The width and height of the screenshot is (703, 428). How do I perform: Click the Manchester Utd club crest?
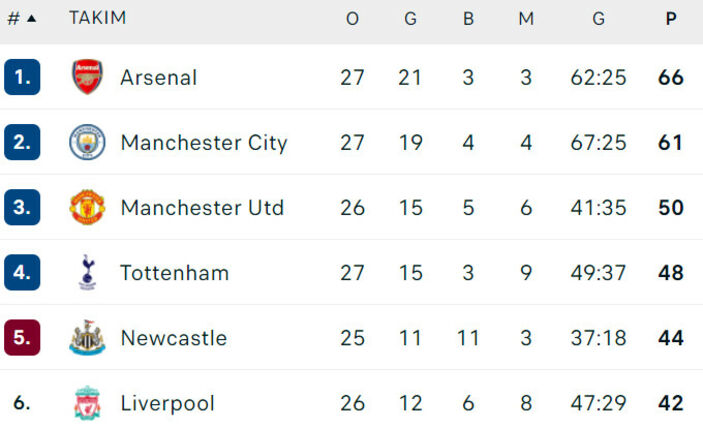click(x=87, y=208)
